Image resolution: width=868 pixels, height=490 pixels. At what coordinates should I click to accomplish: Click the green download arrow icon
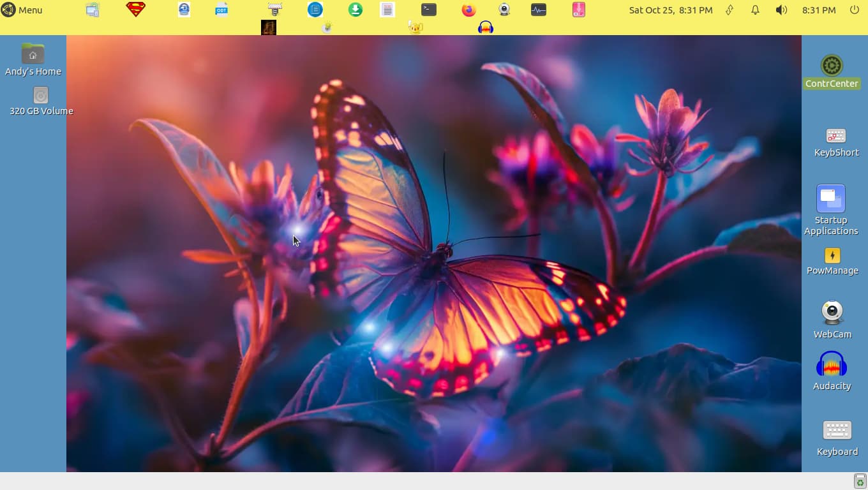point(355,10)
